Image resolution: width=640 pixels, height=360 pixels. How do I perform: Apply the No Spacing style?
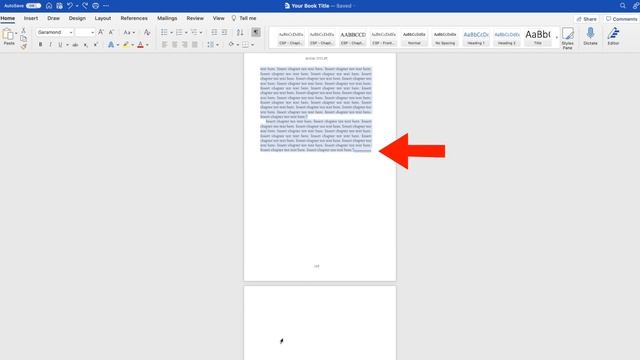[x=445, y=38]
